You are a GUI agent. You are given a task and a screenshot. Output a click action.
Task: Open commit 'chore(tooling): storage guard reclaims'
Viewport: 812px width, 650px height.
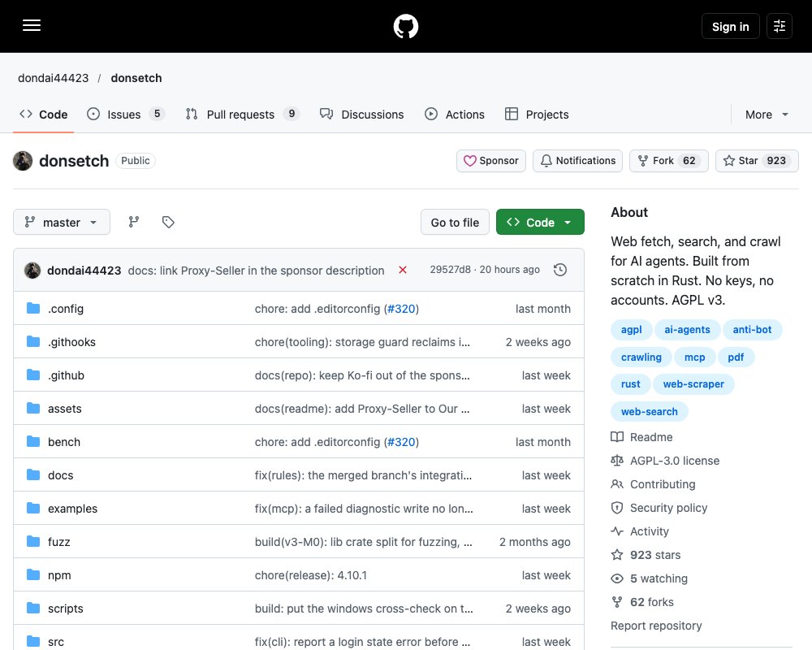pos(362,342)
